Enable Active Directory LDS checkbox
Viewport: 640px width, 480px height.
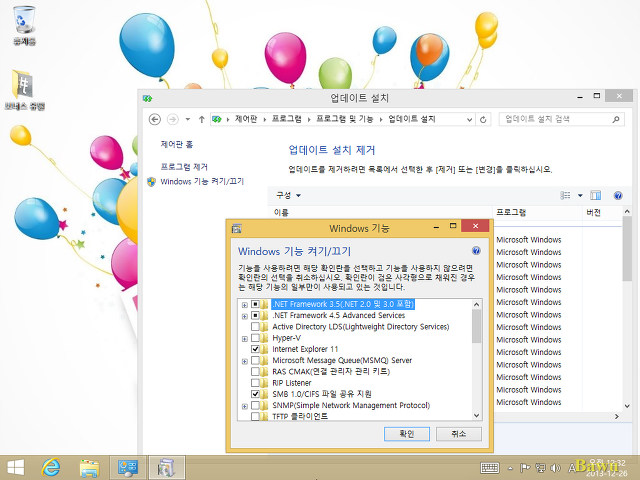(x=255, y=327)
